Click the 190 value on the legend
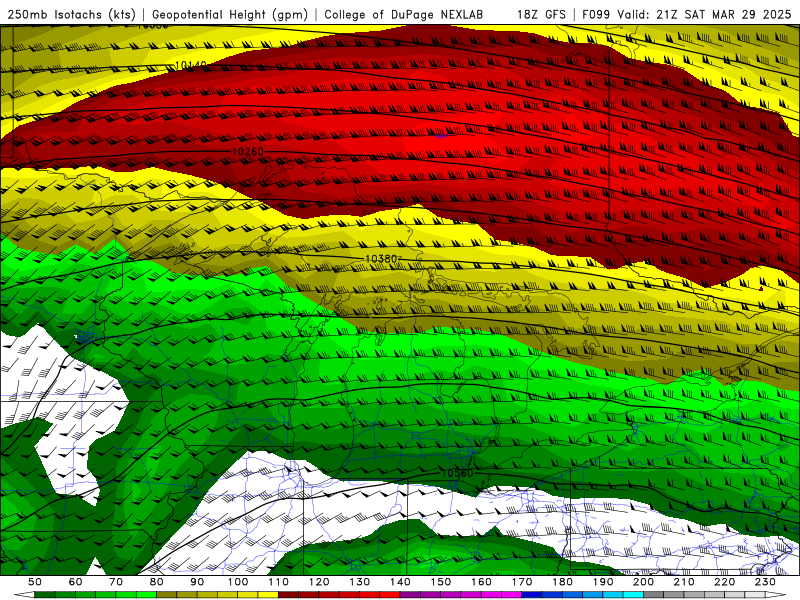This screenshot has width=800, height=600. point(604,582)
